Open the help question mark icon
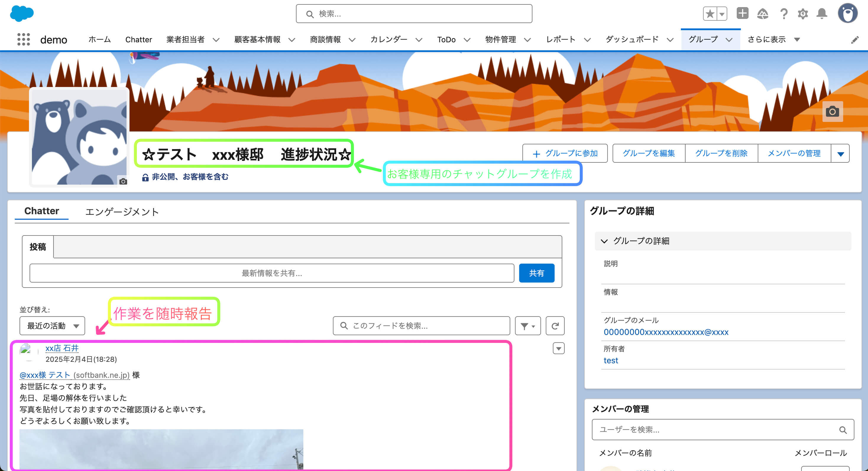The height and width of the screenshot is (471, 868). (x=784, y=14)
